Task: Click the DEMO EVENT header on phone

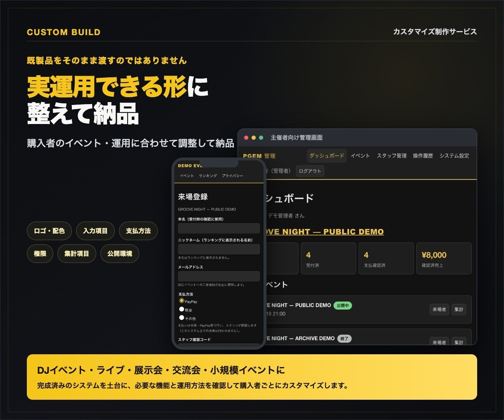Action: [x=190, y=166]
